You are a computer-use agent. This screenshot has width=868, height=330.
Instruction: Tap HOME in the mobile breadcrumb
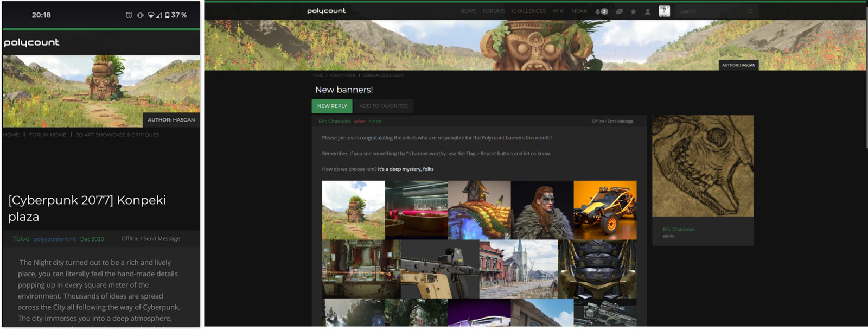point(11,135)
